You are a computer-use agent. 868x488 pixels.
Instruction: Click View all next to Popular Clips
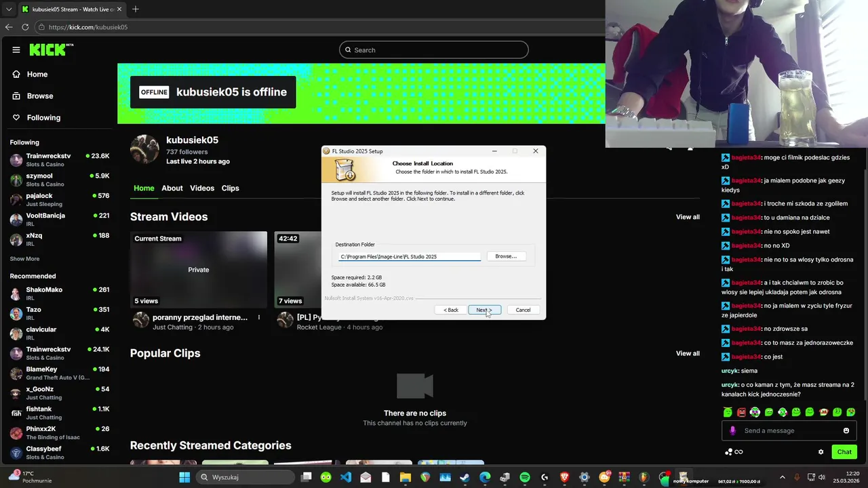point(688,353)
